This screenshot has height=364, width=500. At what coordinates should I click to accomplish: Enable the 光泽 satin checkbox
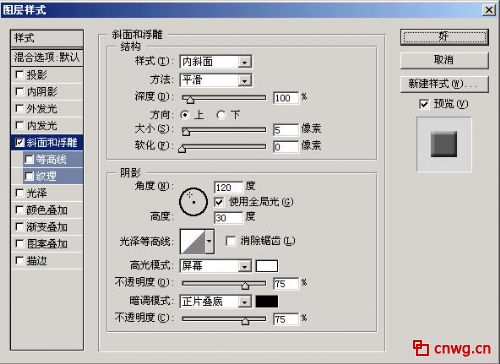(20, 193)
